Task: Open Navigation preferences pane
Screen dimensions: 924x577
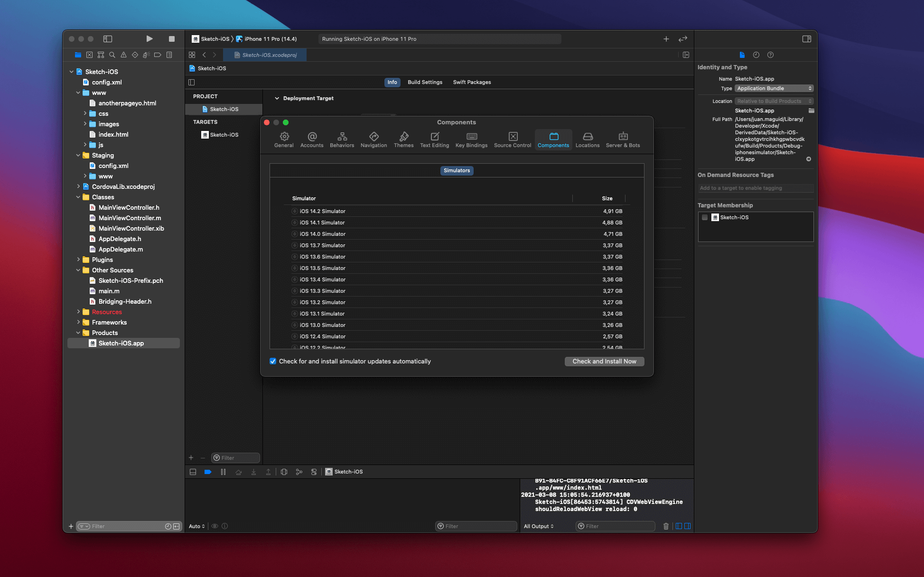Action: click(x=373, y=140)
